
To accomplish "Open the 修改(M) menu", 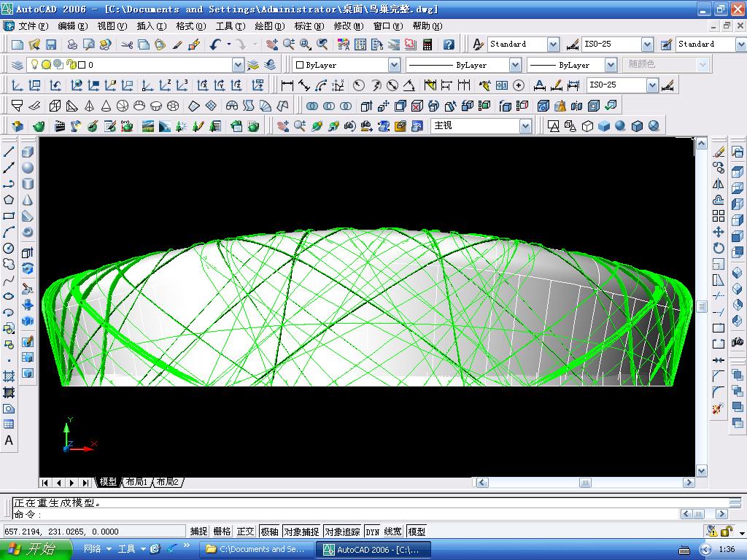I will (348, 26).
